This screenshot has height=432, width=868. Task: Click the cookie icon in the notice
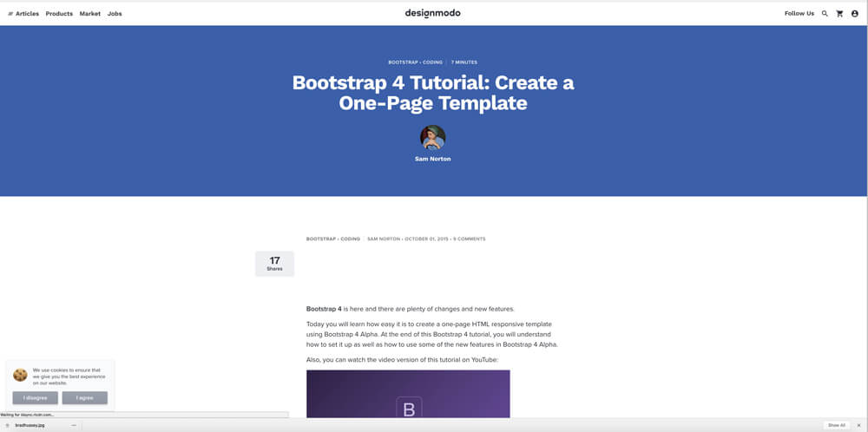click(21, 375)
